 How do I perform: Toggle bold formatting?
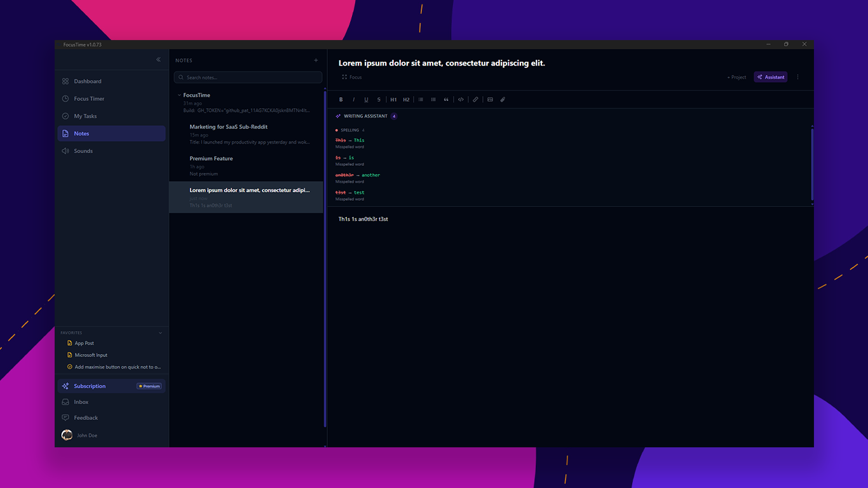pyautogui.click(x=341, y=100)
